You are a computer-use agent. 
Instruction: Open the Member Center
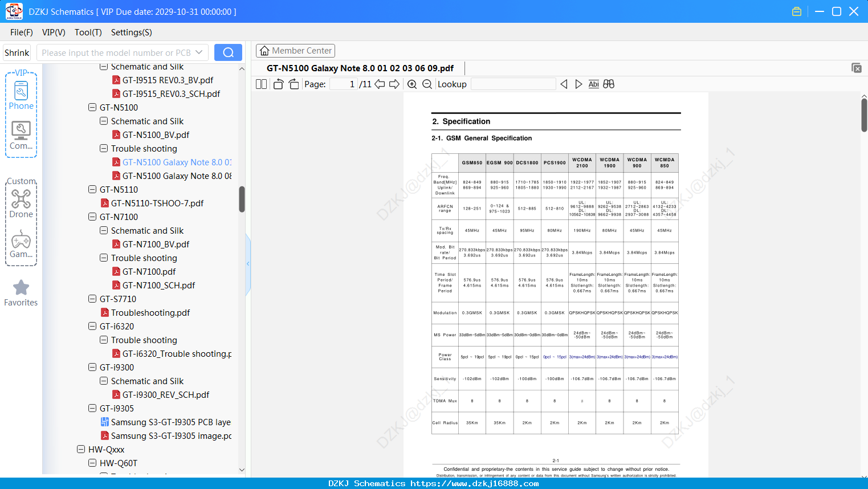[x=295, y=51]
